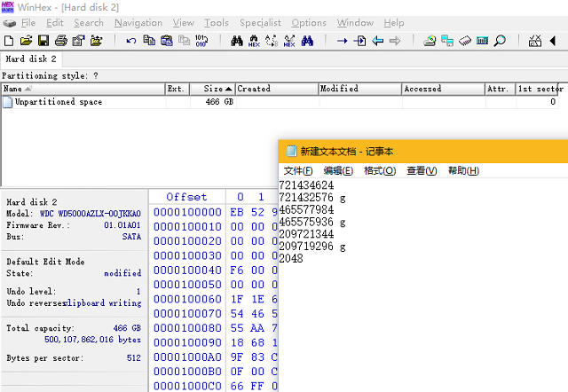
Task: Click the Replace Text toolbar icon
Action: tap(272, 41)
